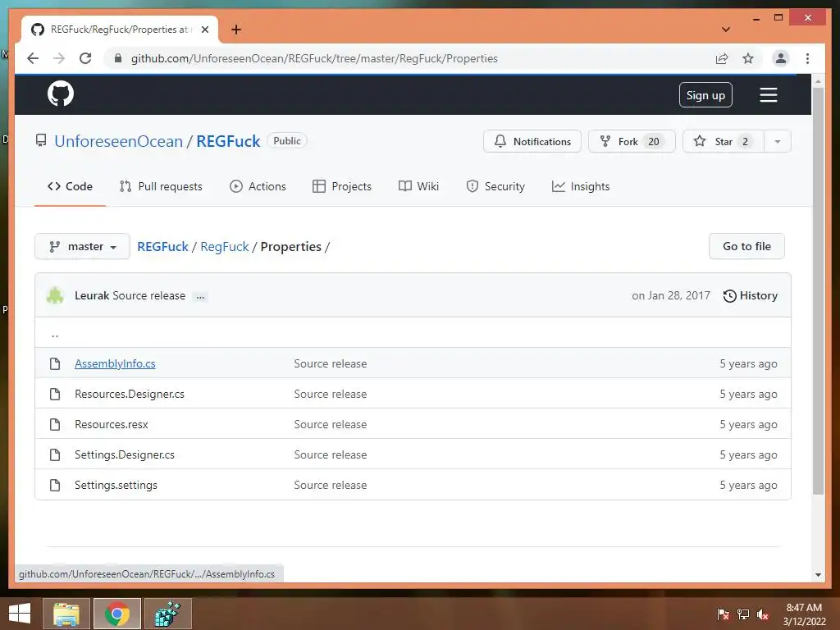Screen dimensions: 840x630
Task: Click the cube program icon in taskbar
Action: click(167, 614)
